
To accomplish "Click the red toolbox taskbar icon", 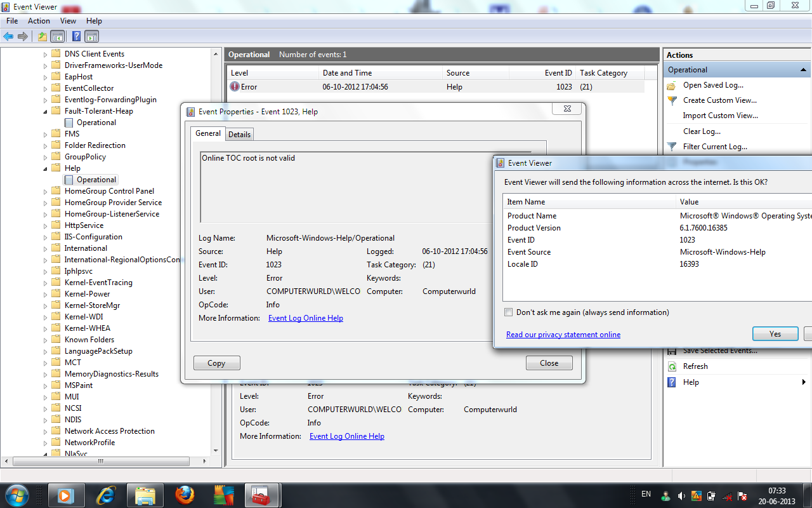I will click(x=262, y=495).
